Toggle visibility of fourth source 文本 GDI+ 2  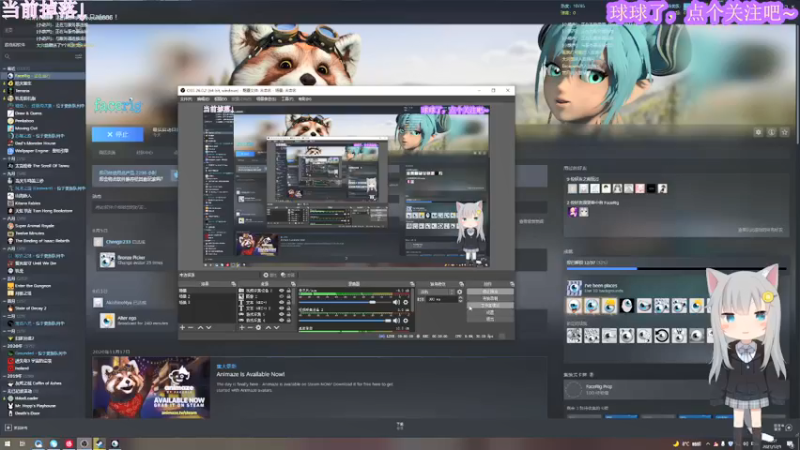tap(282, 308)
